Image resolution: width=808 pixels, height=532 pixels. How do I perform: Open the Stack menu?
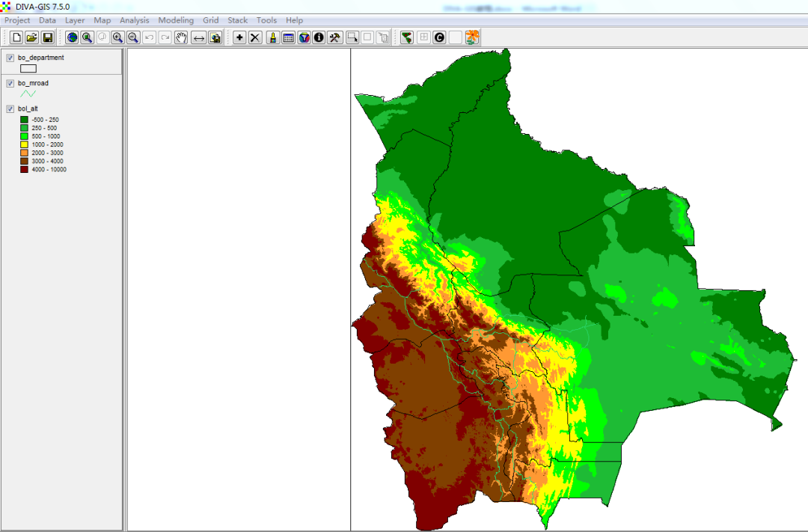click(237, 20)
